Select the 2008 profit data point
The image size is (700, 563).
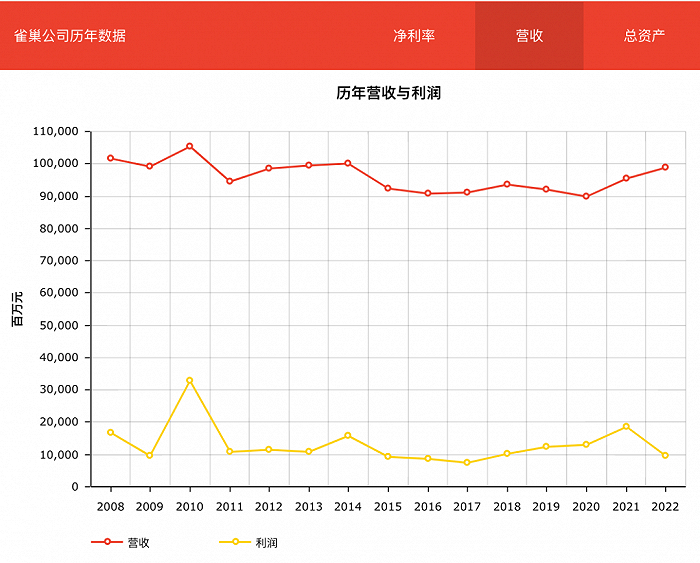click(x=110, y=432)
